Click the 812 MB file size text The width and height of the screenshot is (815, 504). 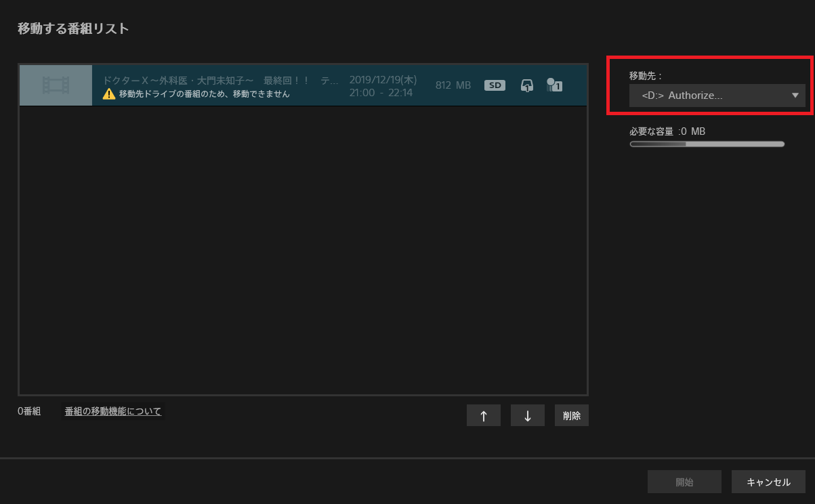click(453, 85)
